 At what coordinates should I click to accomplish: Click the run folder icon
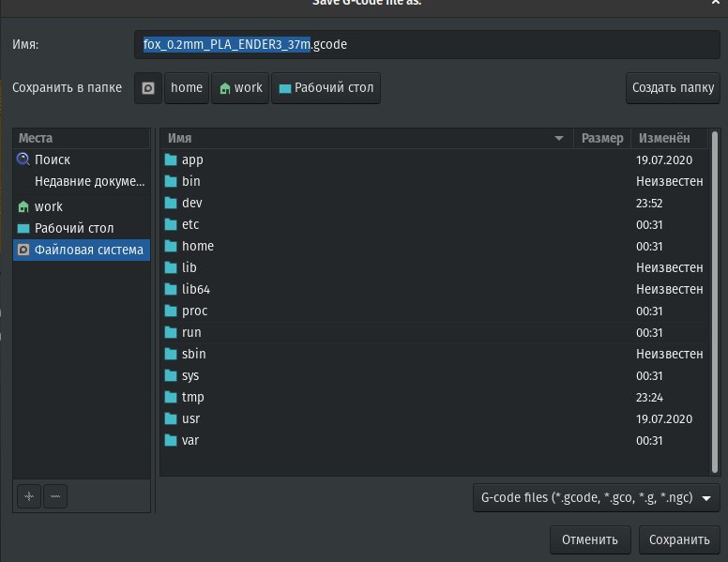click(x=171, y=332)
